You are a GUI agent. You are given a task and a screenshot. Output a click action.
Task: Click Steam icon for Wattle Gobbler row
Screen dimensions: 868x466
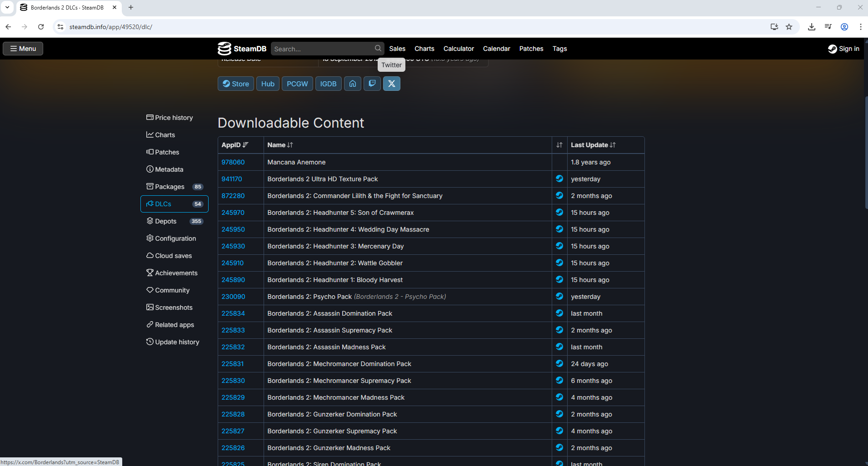pyautogui.click(x=559, y=263)
